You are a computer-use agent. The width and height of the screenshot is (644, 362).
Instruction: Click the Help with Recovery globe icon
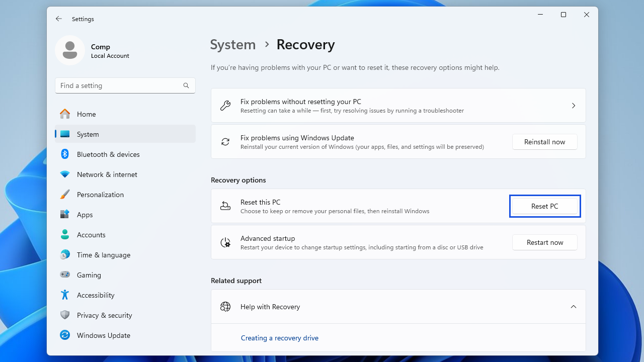pos(225,307)
